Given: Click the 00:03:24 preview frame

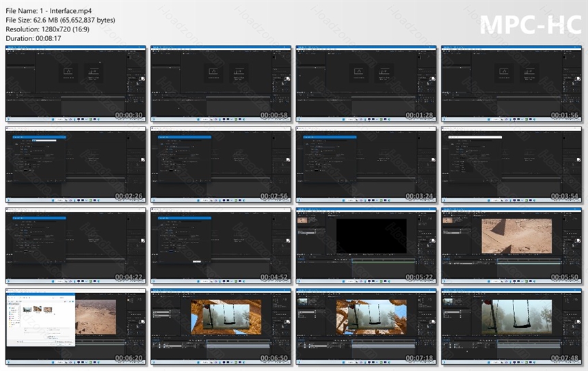Looking at the screenshot, I should [x=366, y=165].
